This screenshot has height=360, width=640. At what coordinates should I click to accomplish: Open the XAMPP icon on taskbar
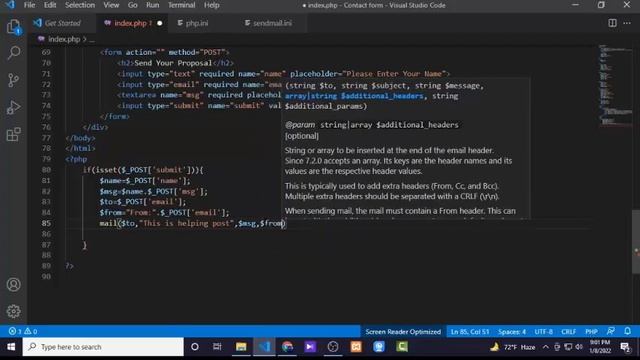click(356, 347)
